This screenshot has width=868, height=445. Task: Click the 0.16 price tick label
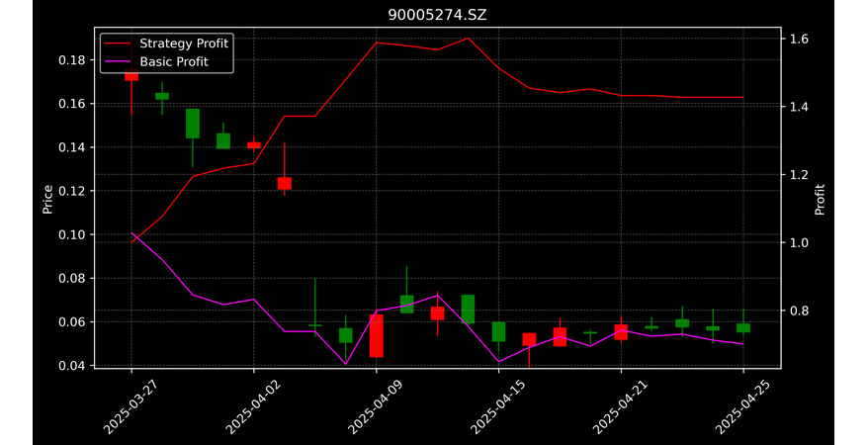pyautogui.click(x=72, y=104)
